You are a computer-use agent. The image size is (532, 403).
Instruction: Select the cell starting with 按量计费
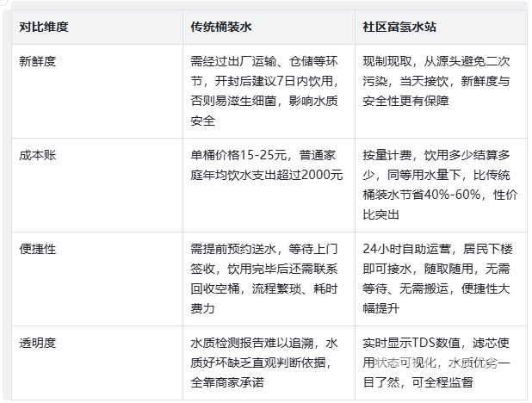click(436, 185)
